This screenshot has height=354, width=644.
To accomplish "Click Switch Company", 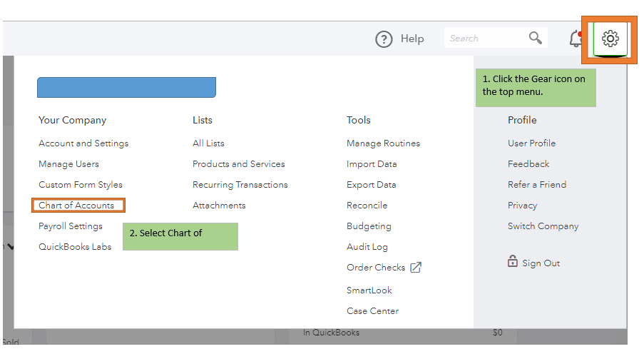I will (543, 226).
